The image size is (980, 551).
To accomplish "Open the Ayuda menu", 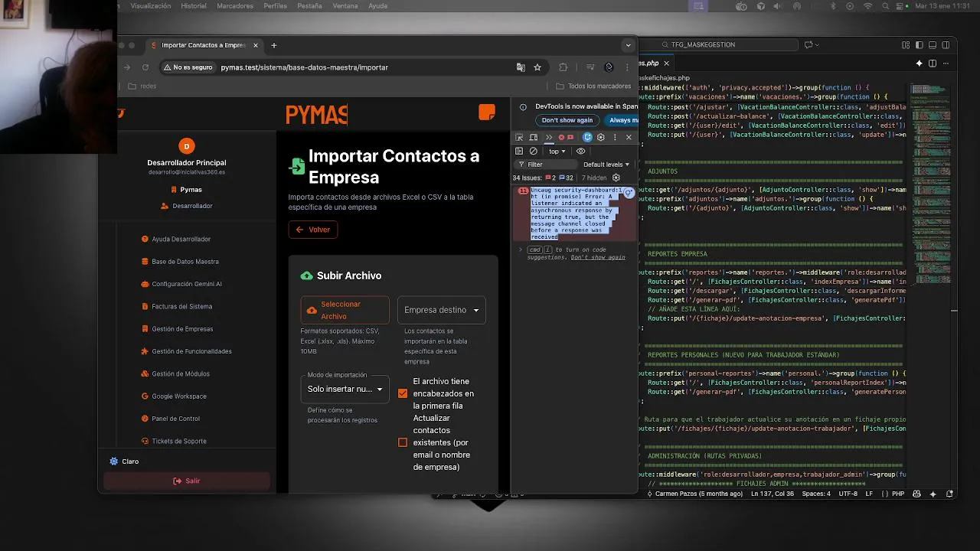I will point(377,6).
